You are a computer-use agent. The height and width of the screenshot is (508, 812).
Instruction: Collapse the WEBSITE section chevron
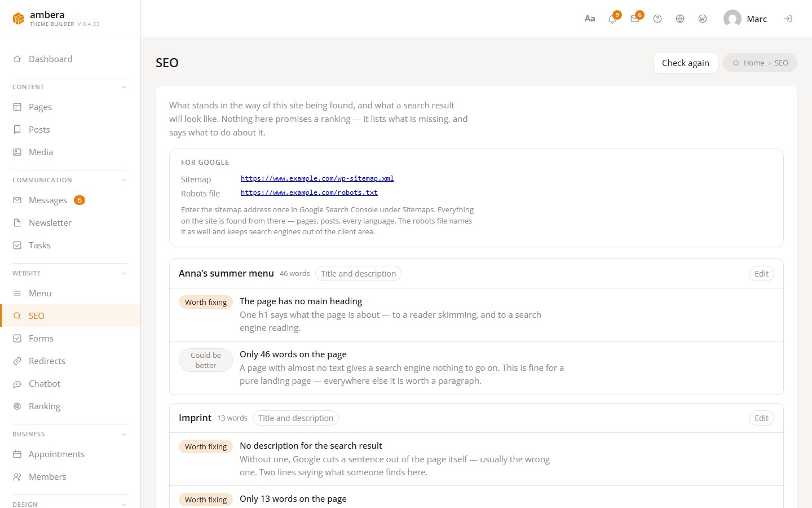(x=124, y=273)
